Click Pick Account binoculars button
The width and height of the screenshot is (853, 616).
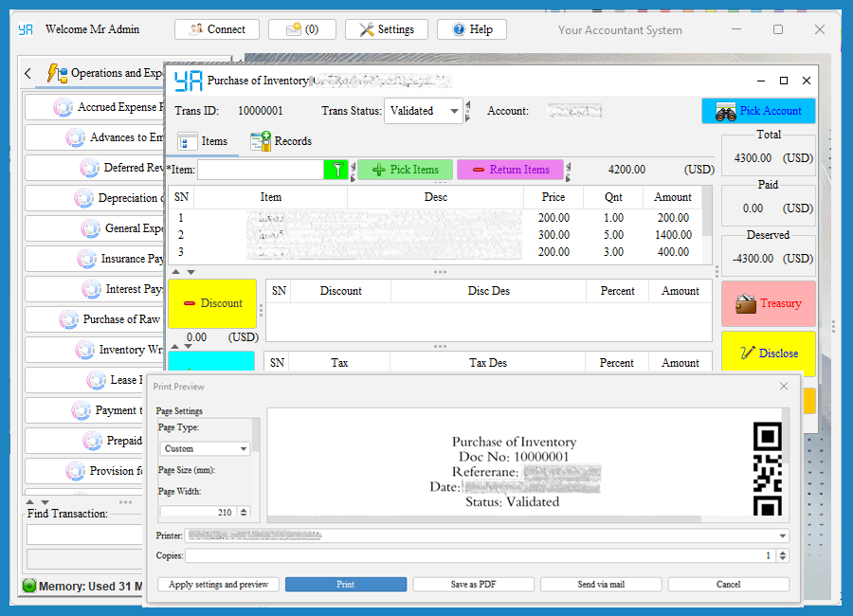pos(758,111)
